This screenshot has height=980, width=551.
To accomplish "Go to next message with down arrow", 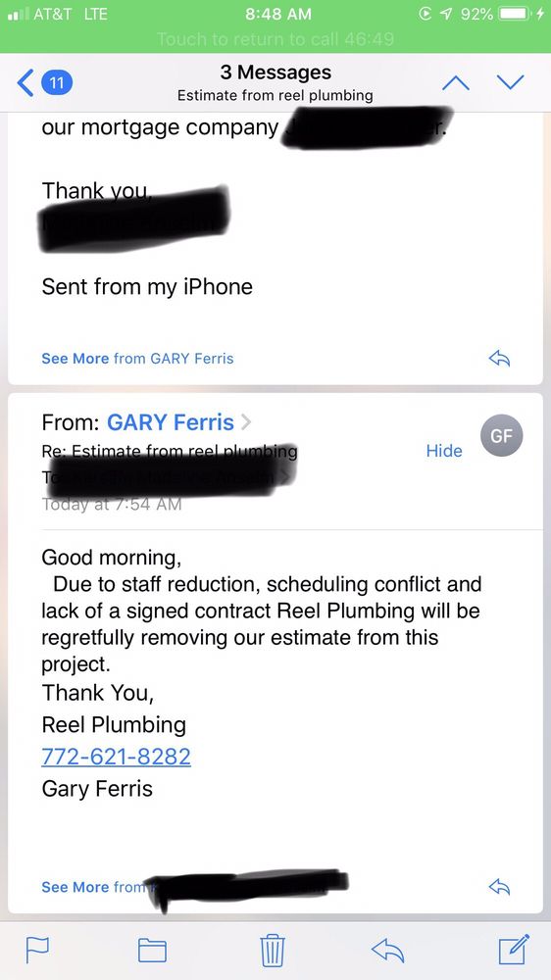I will (x=511, y=82).
